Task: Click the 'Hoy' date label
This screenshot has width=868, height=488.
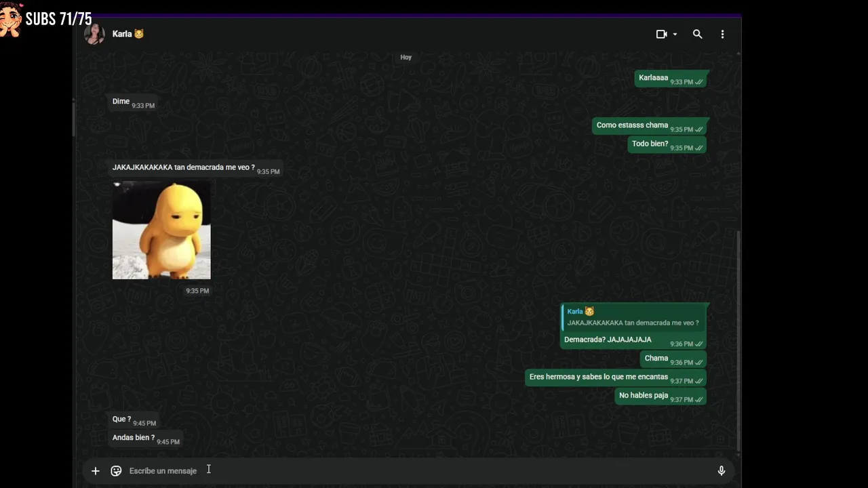Action: tap(406, 58)
